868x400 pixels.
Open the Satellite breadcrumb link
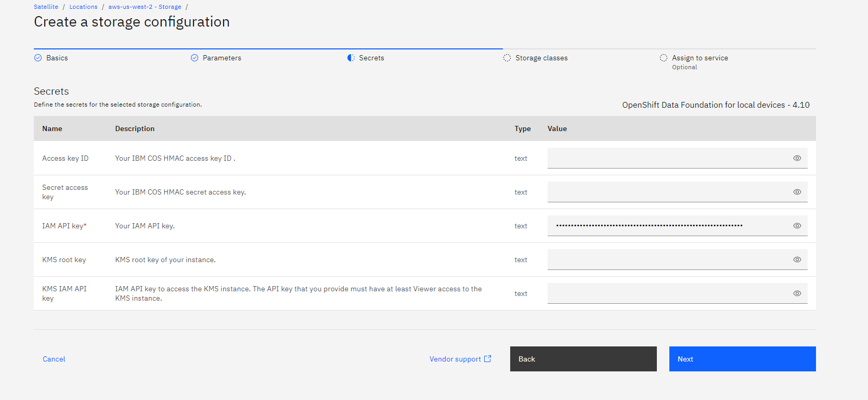coord(46,7)
